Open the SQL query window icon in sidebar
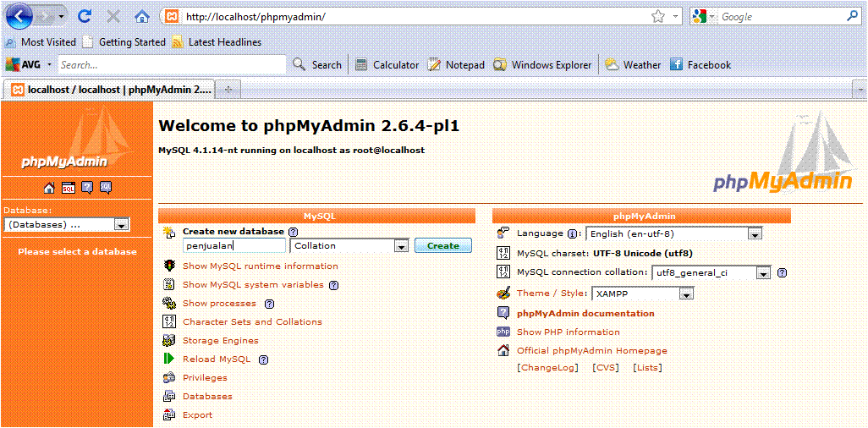 [68, 188]
